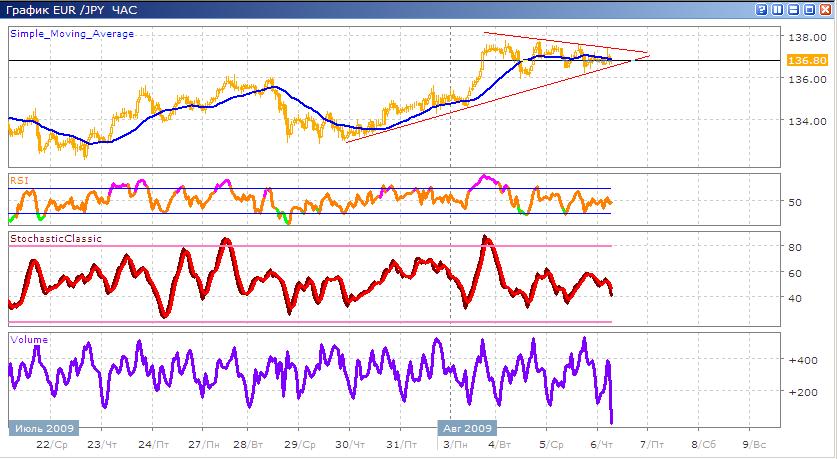Screen dimensions: 837x459
Task: Close the EUR/JPY chart window
Action: 825,9
